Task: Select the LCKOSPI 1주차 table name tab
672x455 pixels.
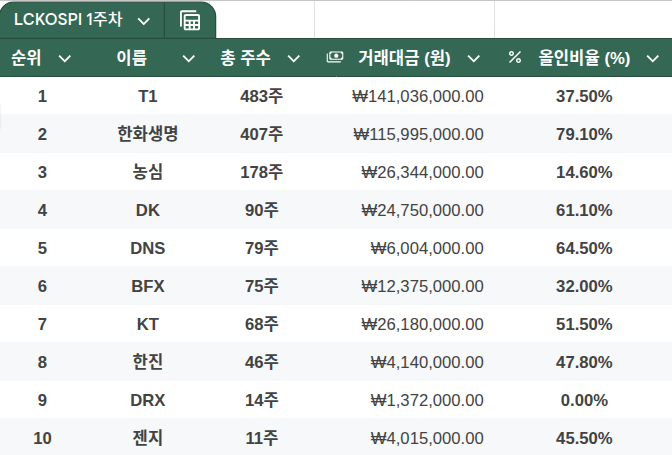Action: click(67, 20)
